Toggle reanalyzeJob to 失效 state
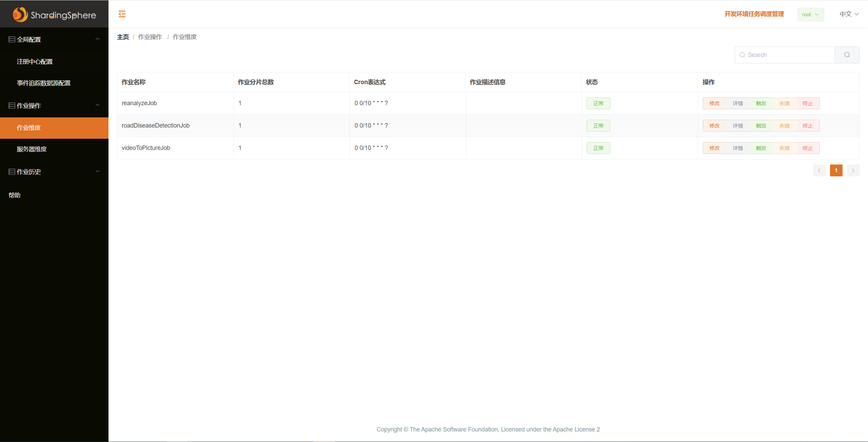This screenshot has height=442, width=868. pyautogui.click(x=784, y=103)
